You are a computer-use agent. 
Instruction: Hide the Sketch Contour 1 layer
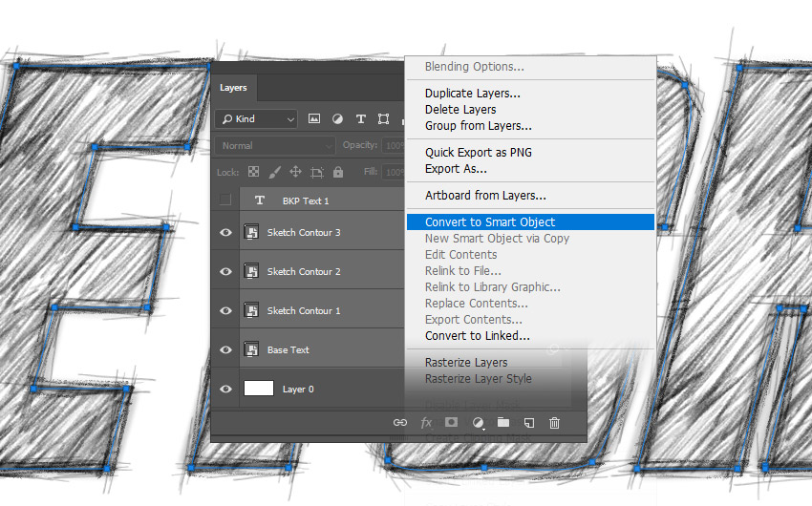[x=225, y=310]
